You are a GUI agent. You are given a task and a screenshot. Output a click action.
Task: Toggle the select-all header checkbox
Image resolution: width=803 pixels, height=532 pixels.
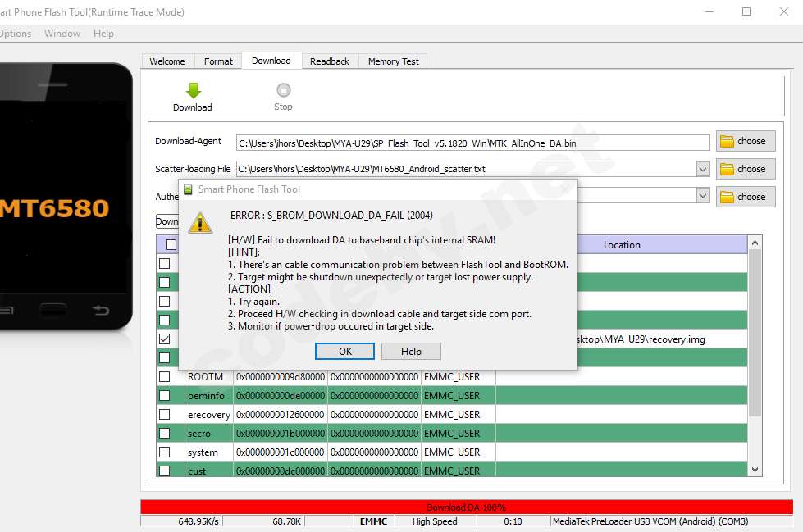click(x=171, y=244)
